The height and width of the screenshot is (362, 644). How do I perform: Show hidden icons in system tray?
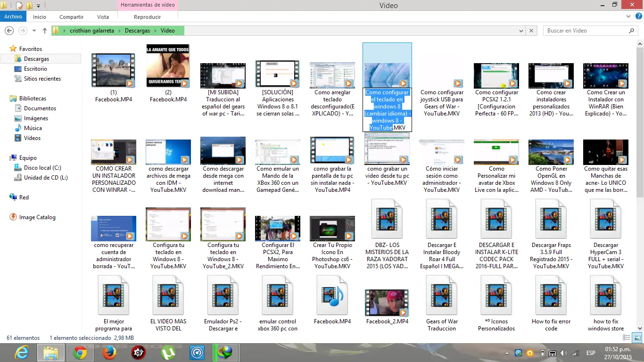(x=508, y=353)
